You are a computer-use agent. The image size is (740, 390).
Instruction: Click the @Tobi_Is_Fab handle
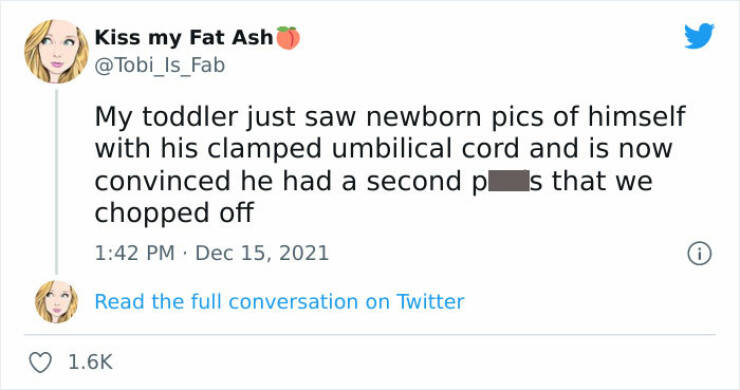tap(160, 65)
